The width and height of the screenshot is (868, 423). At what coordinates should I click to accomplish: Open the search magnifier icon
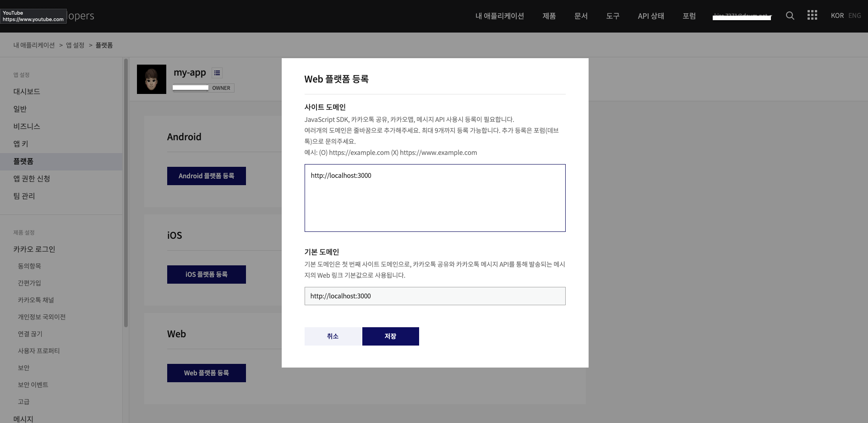point(790,16)
